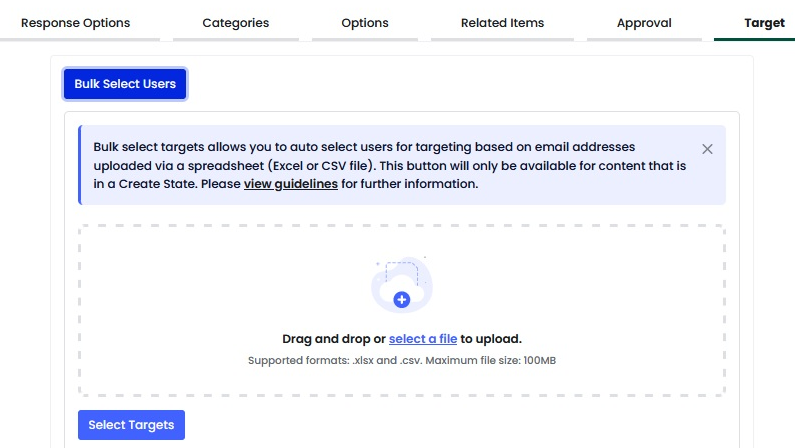
Task: Open the Categories tab
Action: coord(236,23)
